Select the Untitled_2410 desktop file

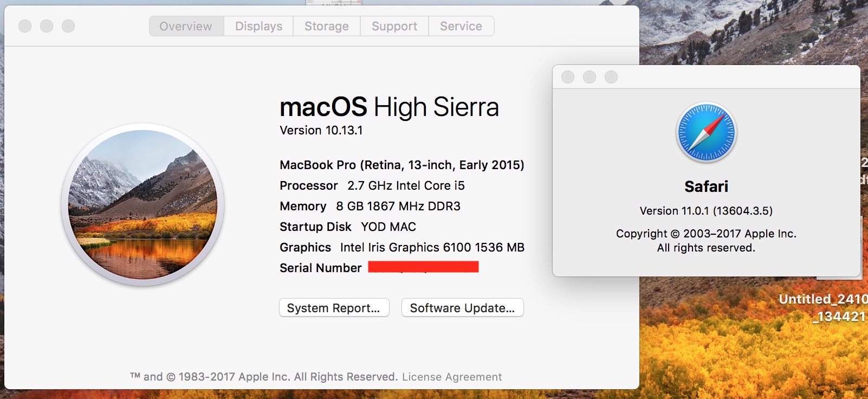(824, 307)
